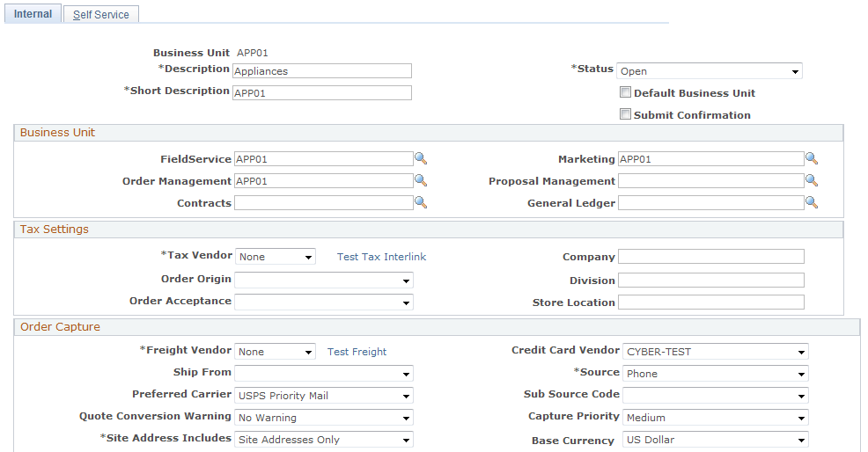Screen dimensions: 868x452
Task: Expand Sub Source Code dropdown
Action: pos(715,396)
